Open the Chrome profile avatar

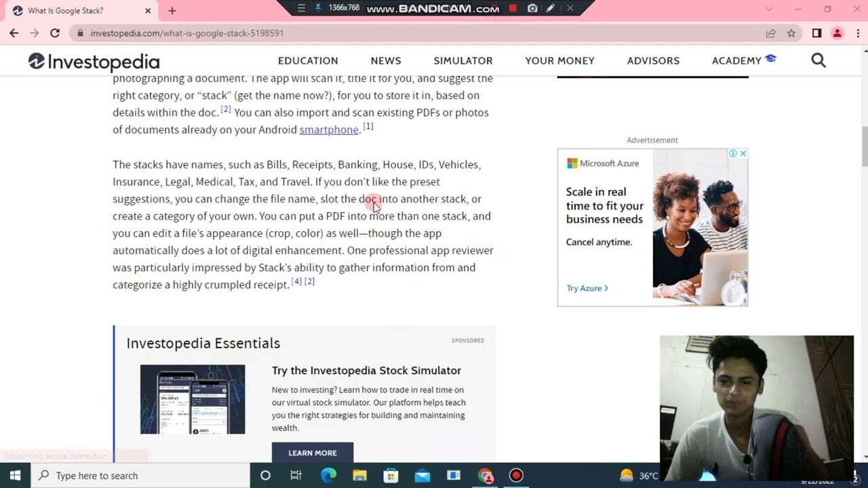pos(837,33)
